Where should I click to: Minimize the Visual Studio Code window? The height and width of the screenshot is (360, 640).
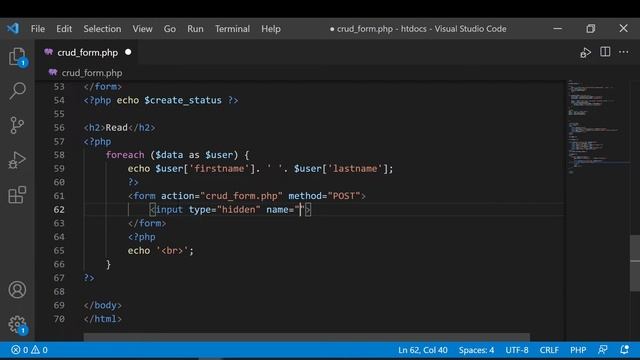pyautogui.click(x=558, y=29)
